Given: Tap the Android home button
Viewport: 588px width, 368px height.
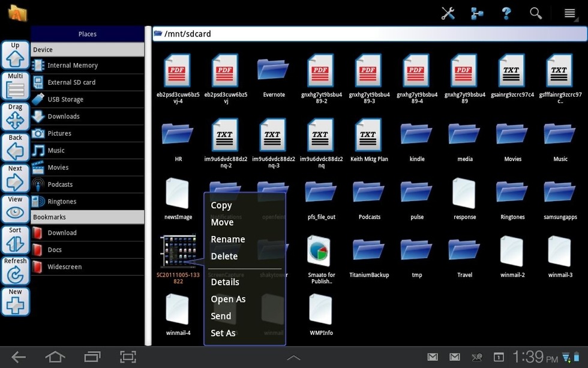Looking at the screenshot, I should [x=55, y=357].
